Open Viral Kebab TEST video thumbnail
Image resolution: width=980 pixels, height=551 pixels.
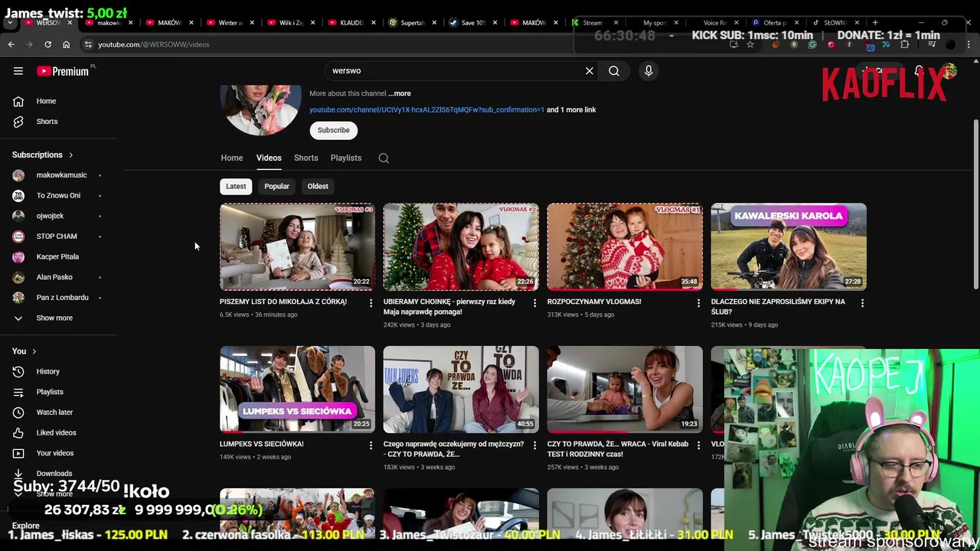coord(625,389)
